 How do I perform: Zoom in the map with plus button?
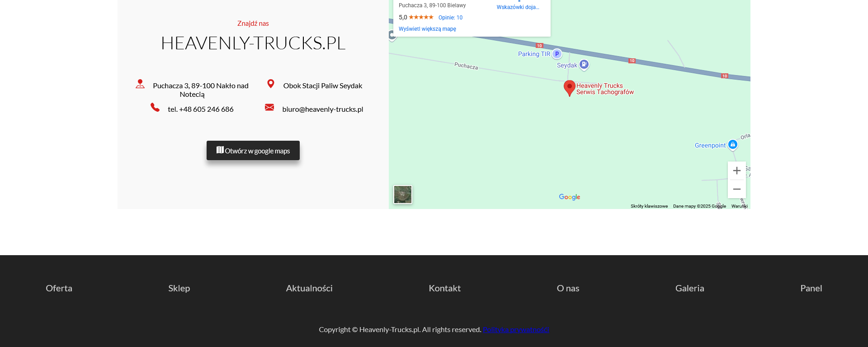coord(737,171)
